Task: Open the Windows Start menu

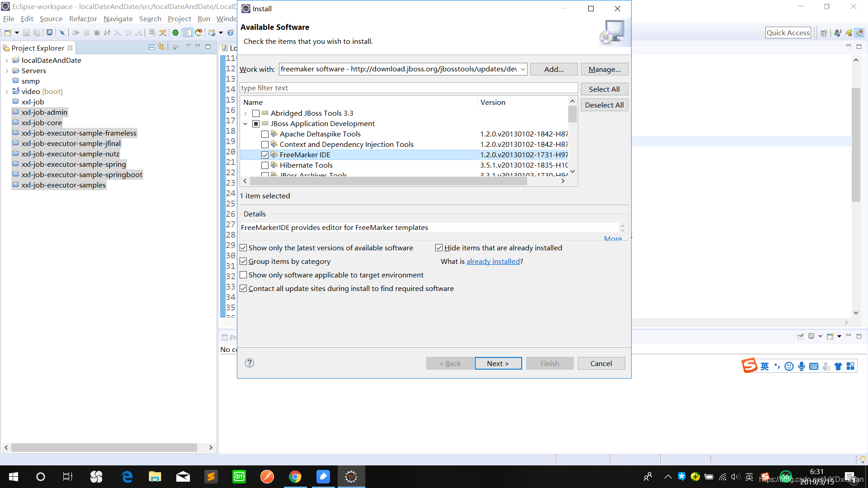Action: (13, 477)
